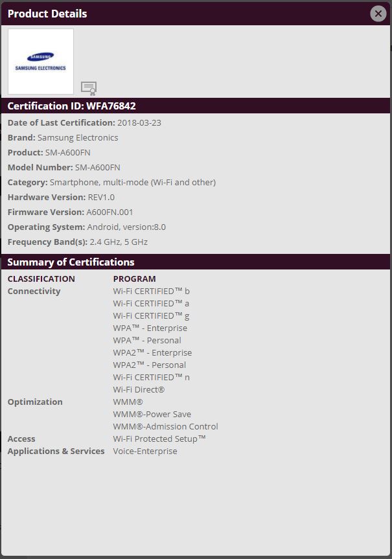Click the WMM®-Admission Control entry

(165, 426)
